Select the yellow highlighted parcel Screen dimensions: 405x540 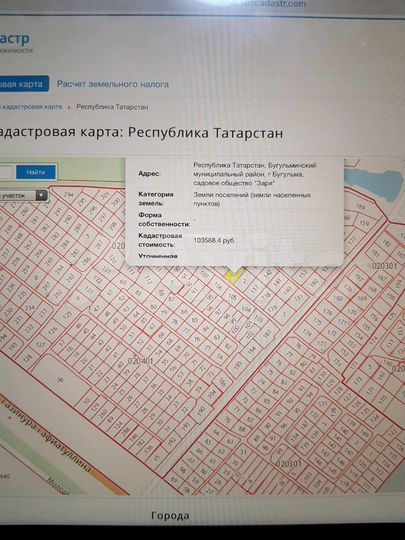click(233, 277)
